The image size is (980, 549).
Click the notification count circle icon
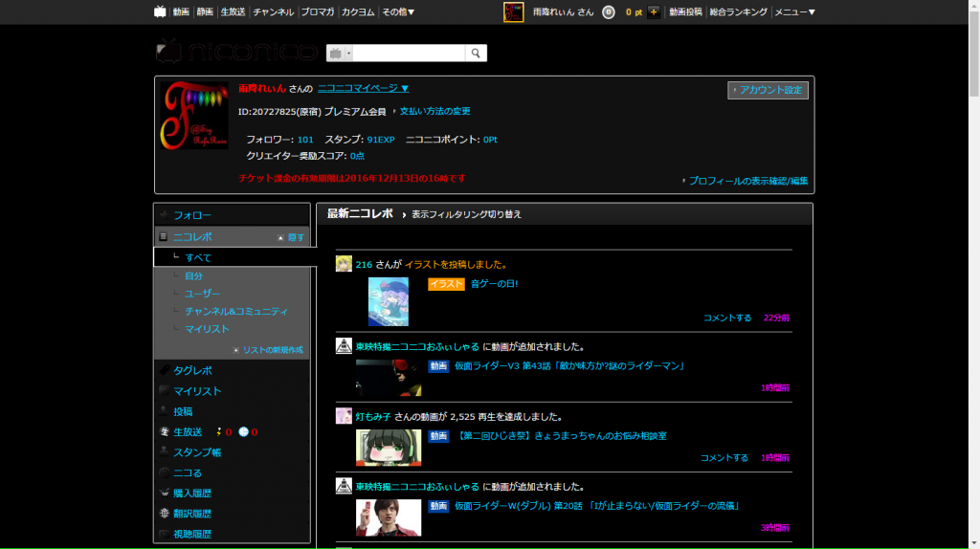pos(608,11)
